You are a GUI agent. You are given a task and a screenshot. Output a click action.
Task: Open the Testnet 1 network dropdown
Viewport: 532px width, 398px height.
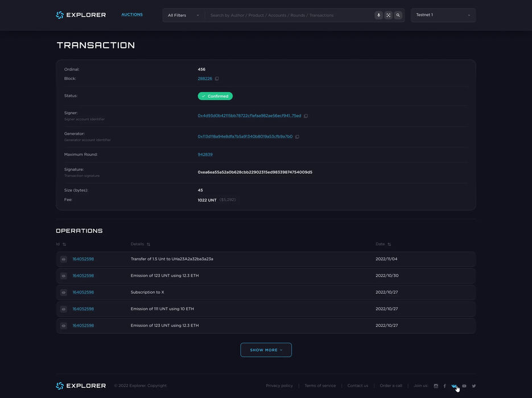point(443,15)
